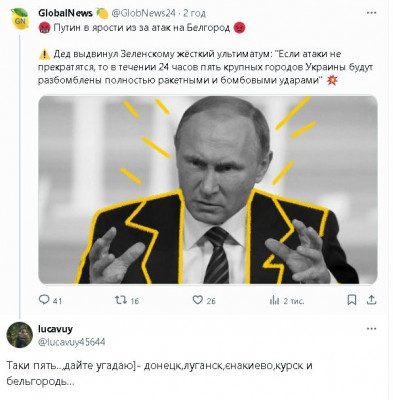Screen dimensions: 393x400
Task: Open the lucavuy profile avatar
Action: point(20,335)
